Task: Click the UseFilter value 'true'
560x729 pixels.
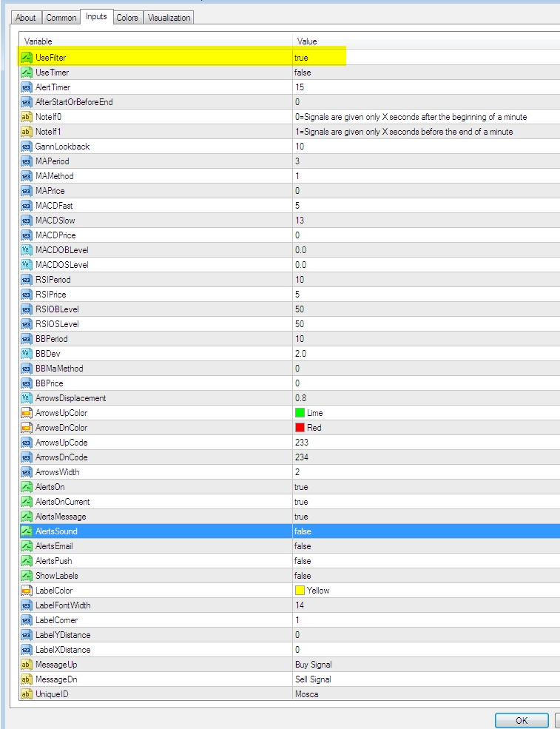Action: (x=301, y=58)
